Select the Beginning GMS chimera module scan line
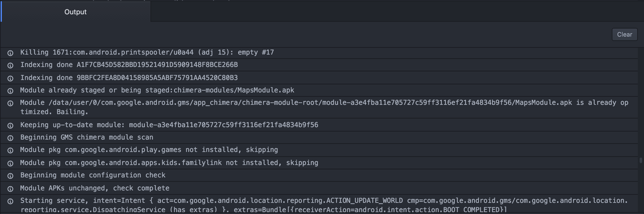The height and width of the screenshot is (214, 644). (x=319, y=137)
